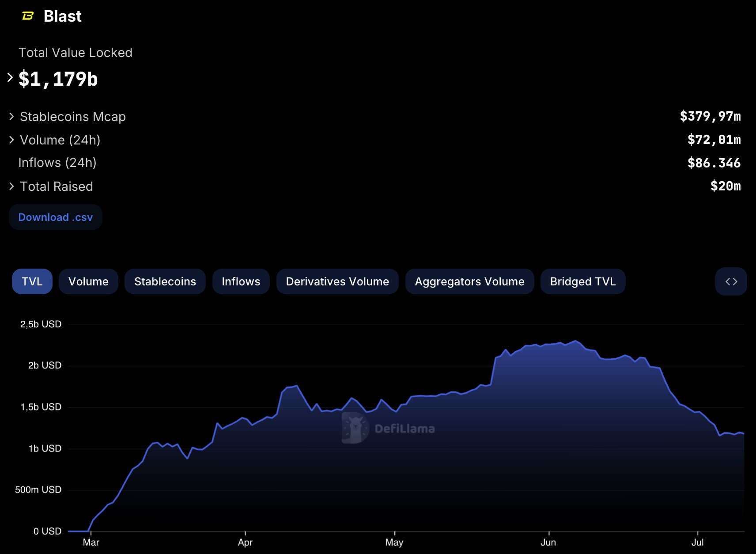Download the .csv data file

click(56, 217)
